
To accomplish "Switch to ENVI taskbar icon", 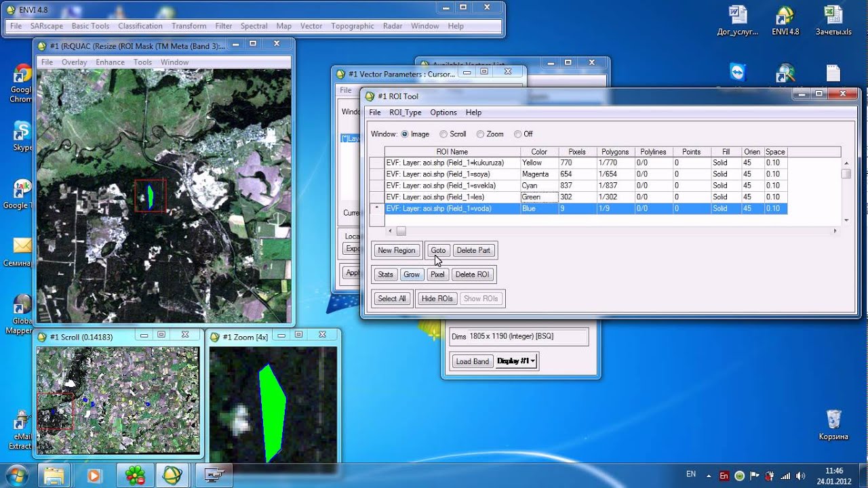I will (x=172, y=475).
